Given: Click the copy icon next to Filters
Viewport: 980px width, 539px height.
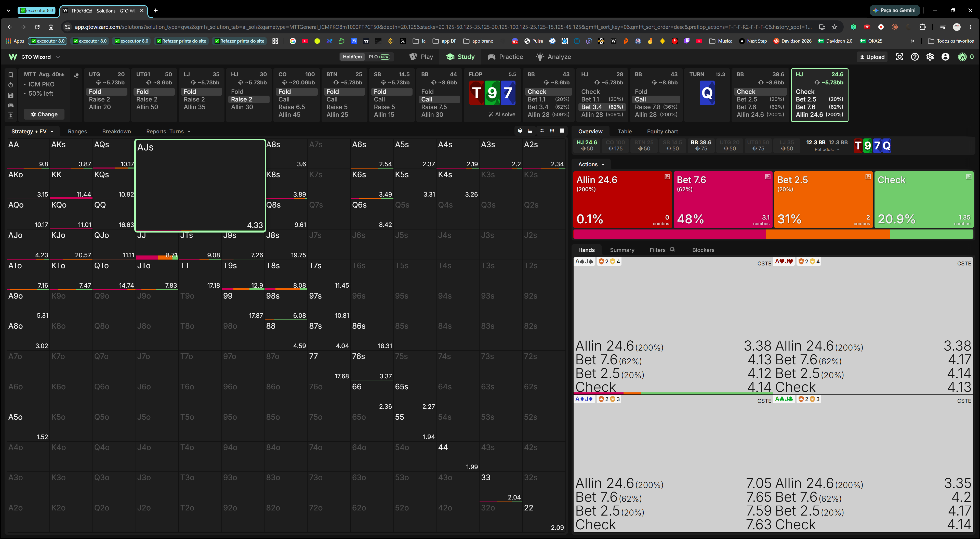Looking at the screenshot, I should [x=673, y=250].
